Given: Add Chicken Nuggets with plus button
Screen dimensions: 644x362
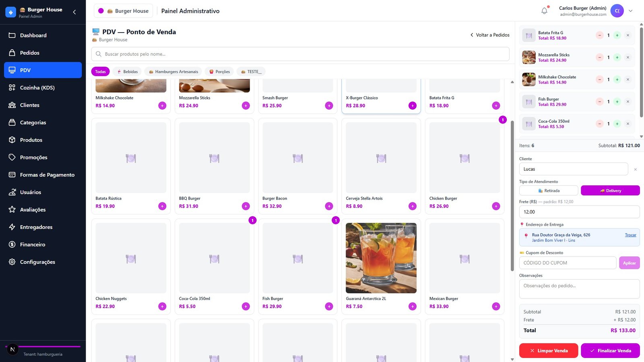Looking at the screenshot, I should click(x=162, y=306).
